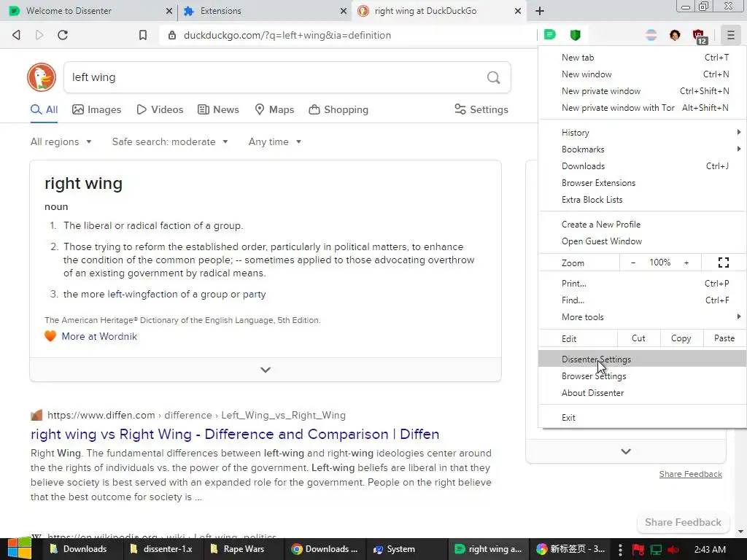
Task: Click the muted speaker tray icon
Action: tap(673, 550)
